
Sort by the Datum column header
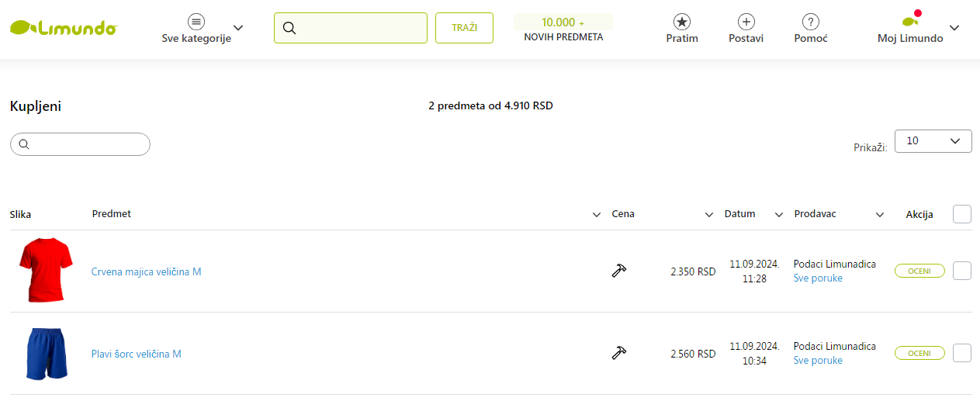[x=739, y=214]
